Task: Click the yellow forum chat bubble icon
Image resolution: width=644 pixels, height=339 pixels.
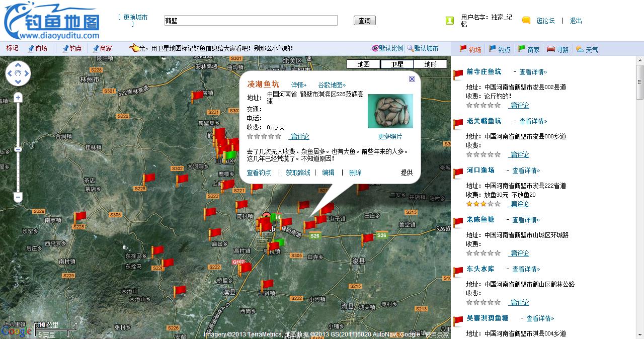Action: click(x=526, y=21)
